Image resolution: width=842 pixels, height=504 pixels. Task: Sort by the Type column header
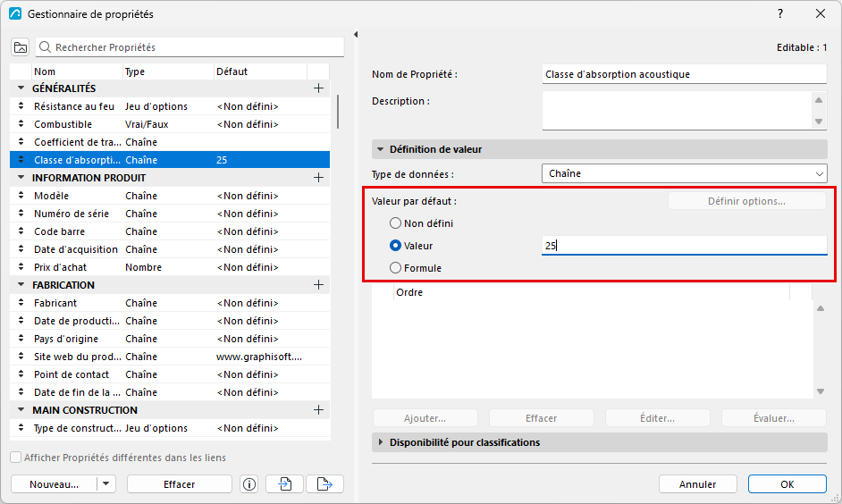168,71
